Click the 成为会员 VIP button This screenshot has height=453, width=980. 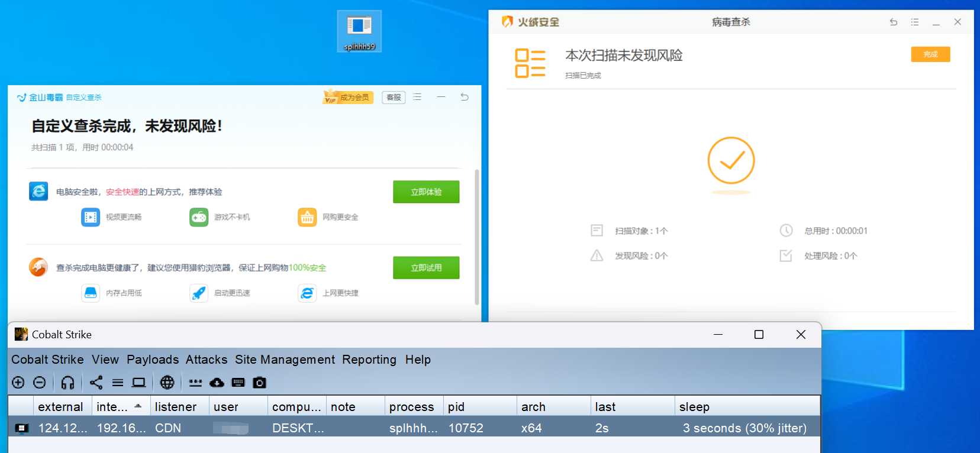pos(349,97)
